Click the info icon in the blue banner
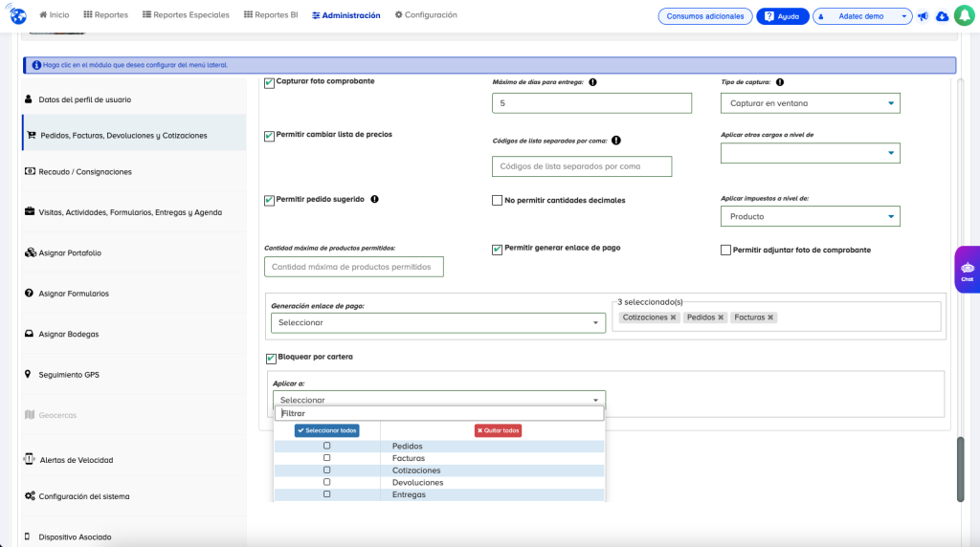 36,65
